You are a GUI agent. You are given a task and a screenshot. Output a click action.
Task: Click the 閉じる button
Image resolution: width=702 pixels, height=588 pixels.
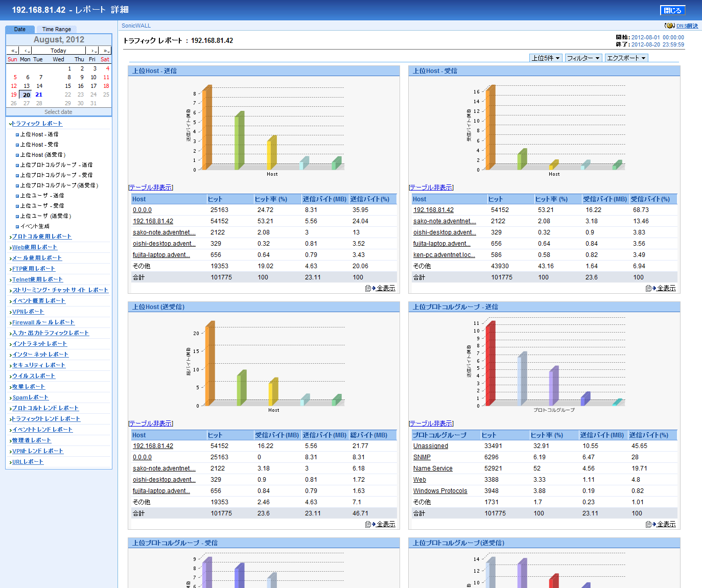pos(672,10)
